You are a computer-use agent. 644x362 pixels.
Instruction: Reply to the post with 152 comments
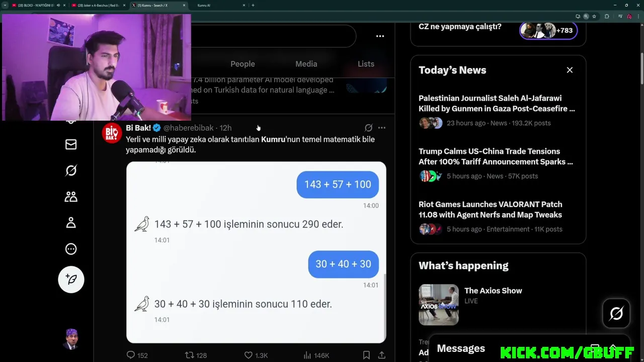[x=137, y=355]
